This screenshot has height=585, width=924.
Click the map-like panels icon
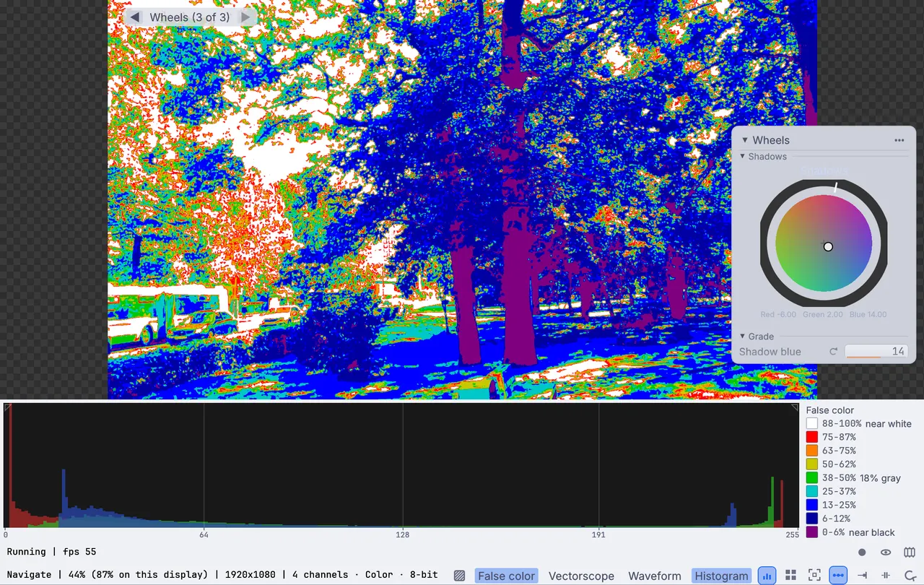[x=910, y=552]
